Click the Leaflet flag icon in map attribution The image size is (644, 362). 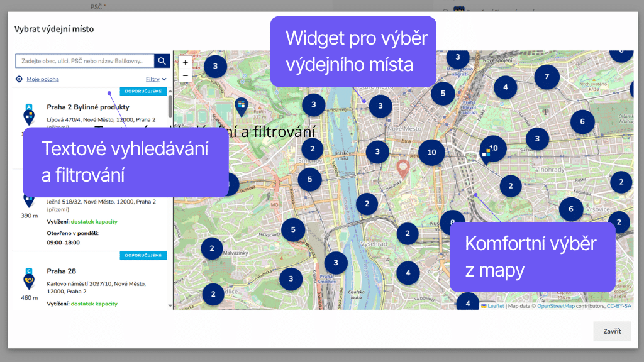point(483,305)
